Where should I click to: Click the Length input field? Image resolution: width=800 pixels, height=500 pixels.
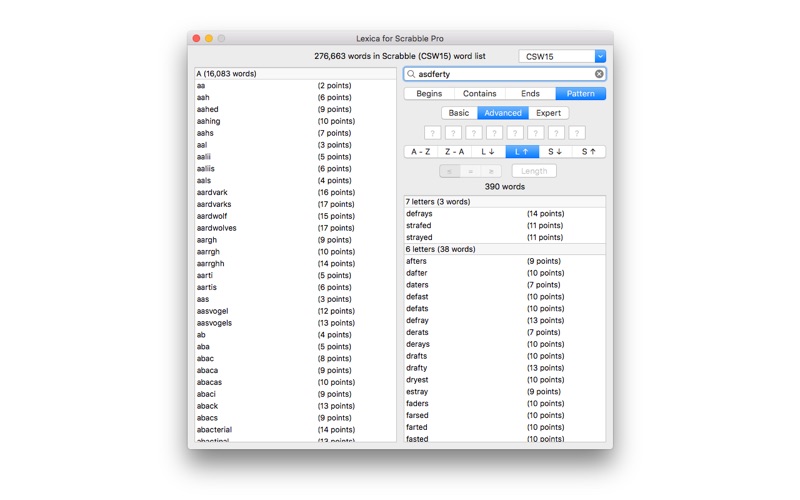[x=534, y=171]
